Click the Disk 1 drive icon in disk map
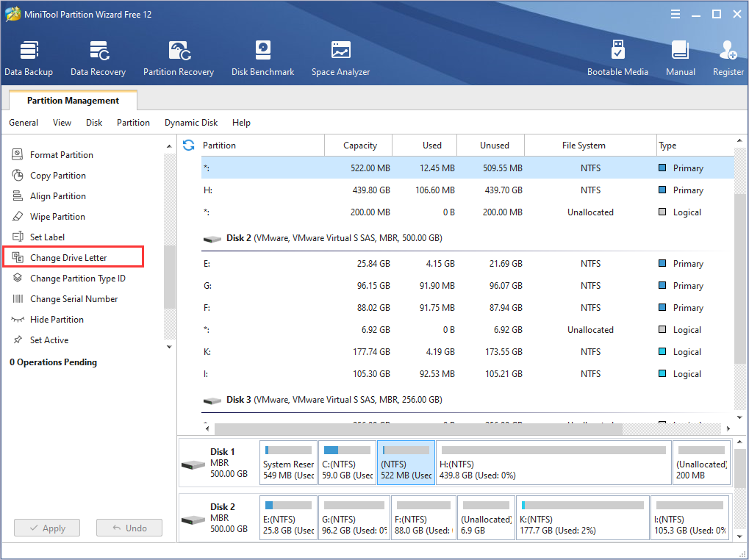 [193, 464]
